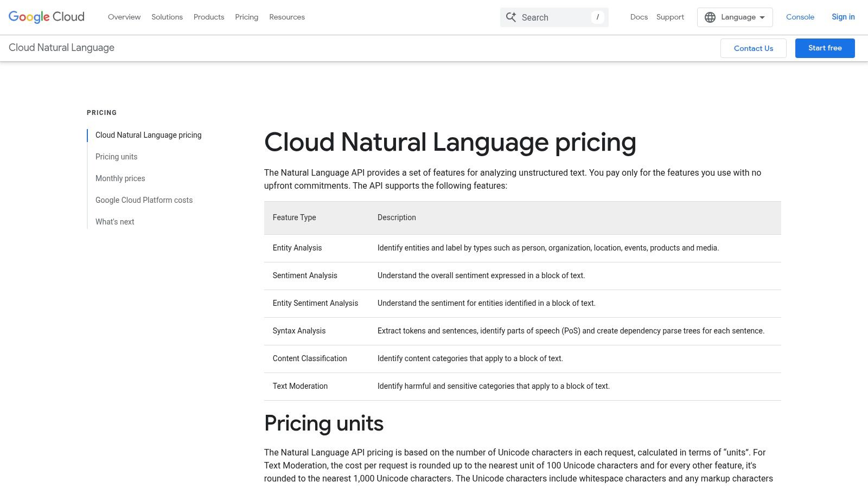Click Support in the header
Screen dimensions: 868x488
pos(670,17)
